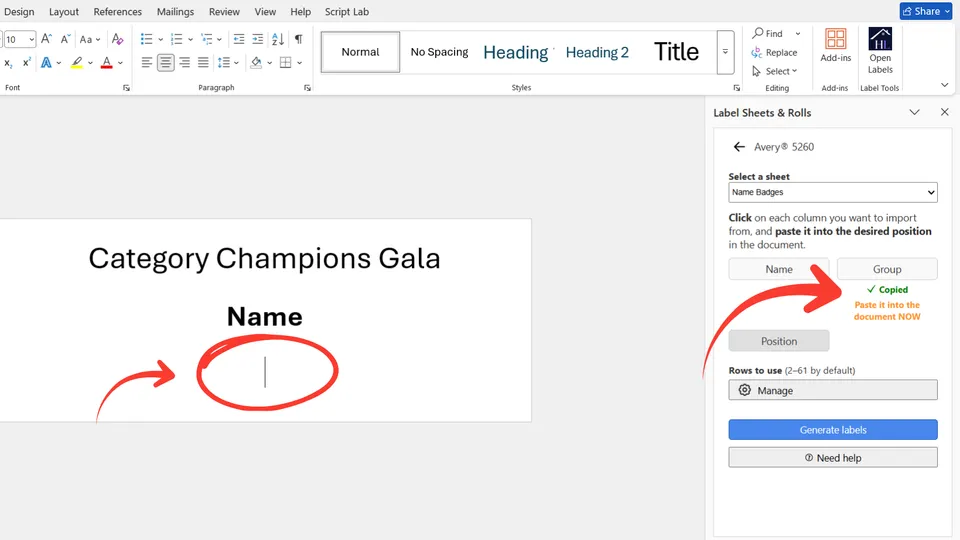Start a numbered list
Screen dimensions: 960x540
[176, 39]
